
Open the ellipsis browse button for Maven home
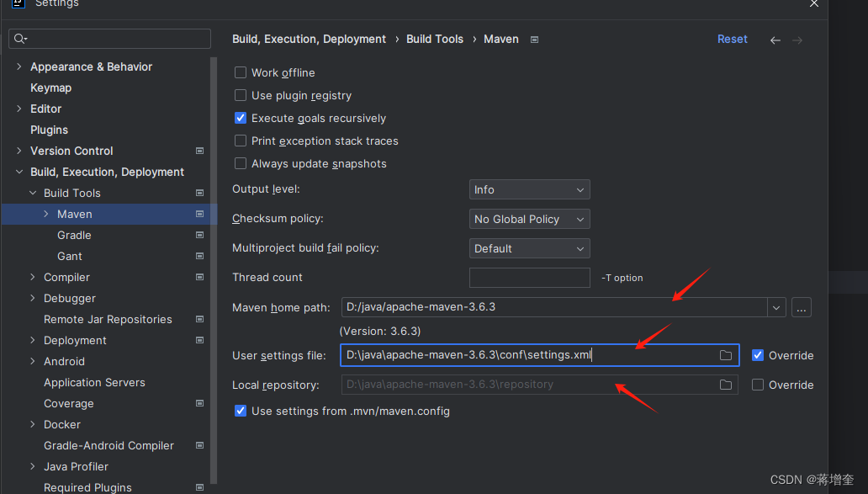click(801, 307)
